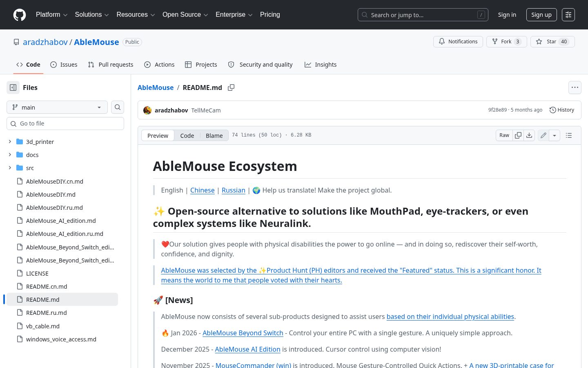Open the Russian translation link
Image resolution: width=588 pixels, height=368 pixels.
[234, 190]
